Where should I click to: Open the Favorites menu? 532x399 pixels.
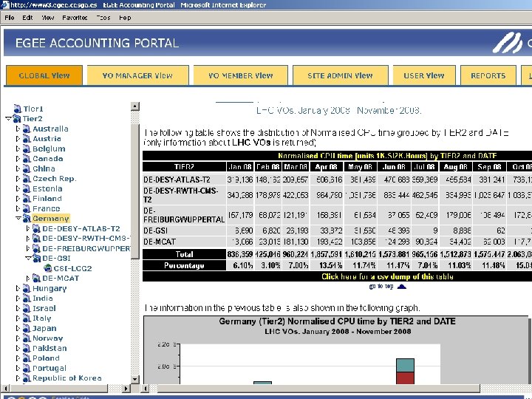coord(75,18)
